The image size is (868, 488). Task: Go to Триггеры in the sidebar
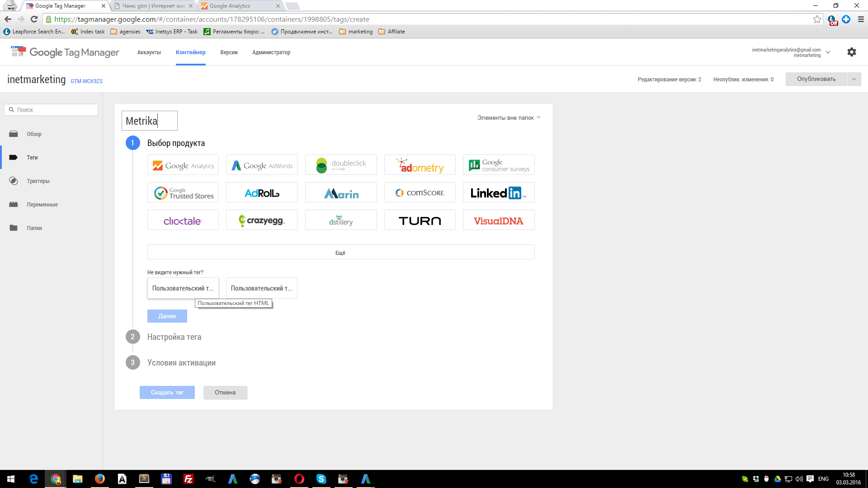pyautogui.click(x=38, y=181)
